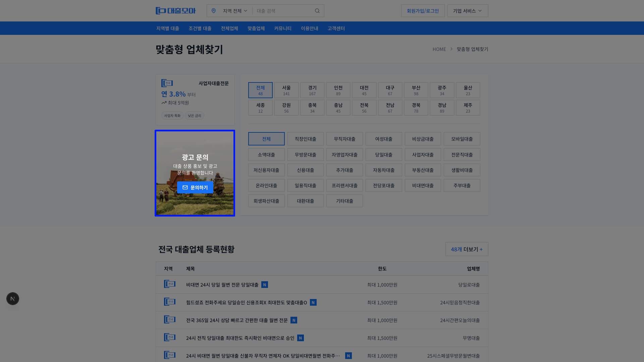Image resolution: width=644 pixels, height=362 pixels.
Task: Open the 커뮤니티 menu
Action: 282,28
